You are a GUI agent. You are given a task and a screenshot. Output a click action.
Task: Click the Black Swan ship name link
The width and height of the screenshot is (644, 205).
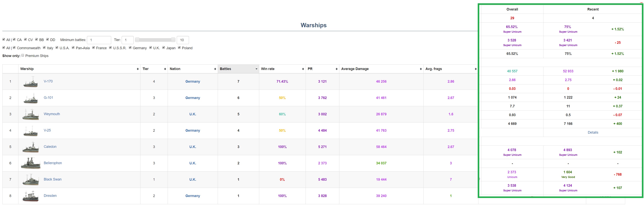pos(53,179)
